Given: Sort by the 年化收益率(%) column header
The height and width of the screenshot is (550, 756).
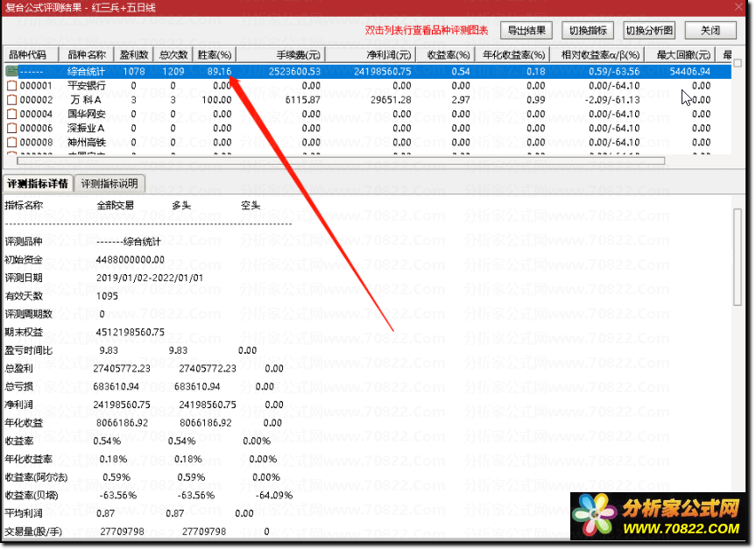Looking at the screenshot, I should [x=513, y=54].
